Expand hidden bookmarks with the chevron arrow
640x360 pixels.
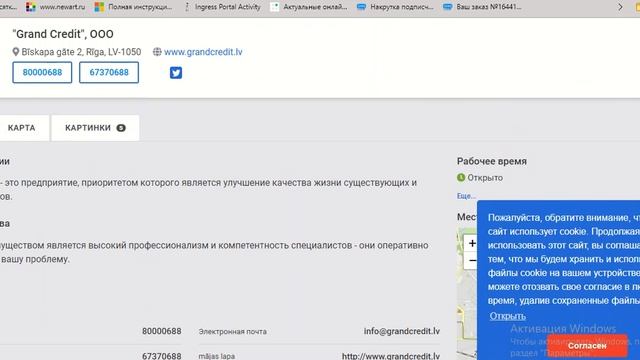pyautogui.click(x=620, y=7)
